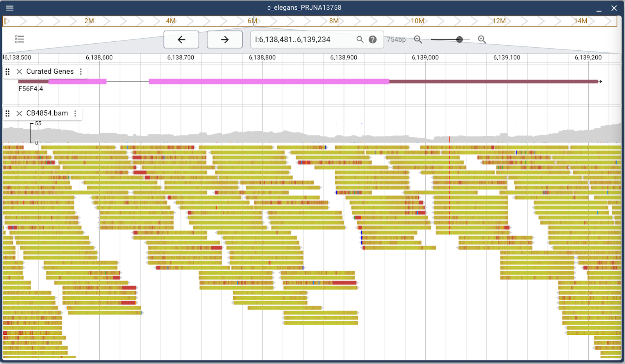Click the 14M mark on the overview ruler
625x364 pixels.
click(x=580, y=21)
